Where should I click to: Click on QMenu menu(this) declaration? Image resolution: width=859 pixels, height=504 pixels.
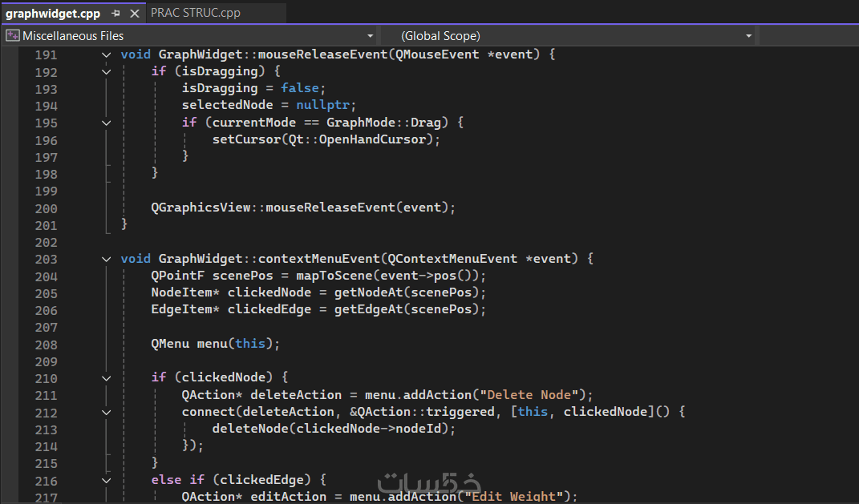click(215, 344)
